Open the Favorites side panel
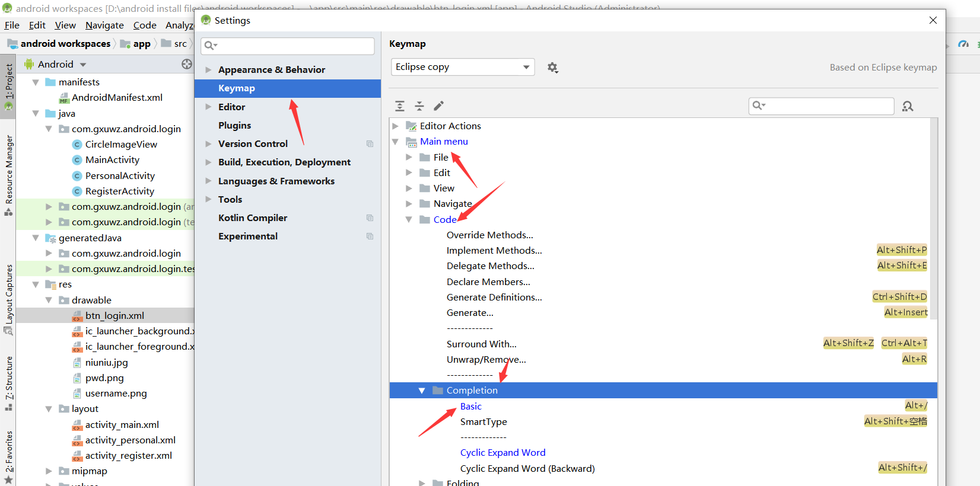The width and height of the screenshot is (980, 486). pyautogui.click(x=8, y=456)
